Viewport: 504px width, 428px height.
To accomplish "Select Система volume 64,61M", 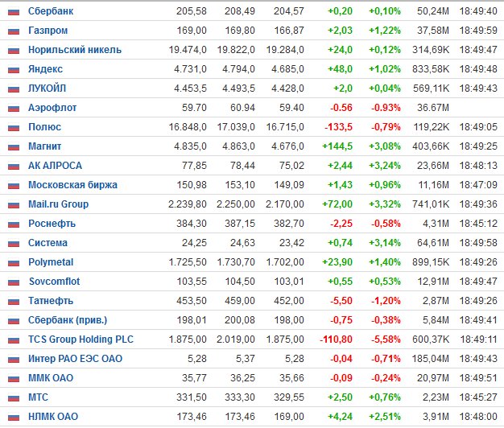I will click(433, 243).
